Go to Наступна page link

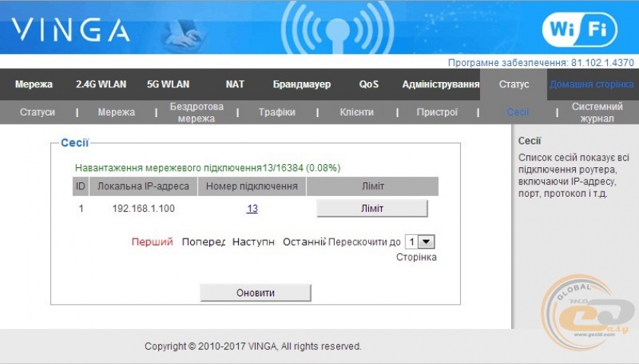(x=253, y=242)
